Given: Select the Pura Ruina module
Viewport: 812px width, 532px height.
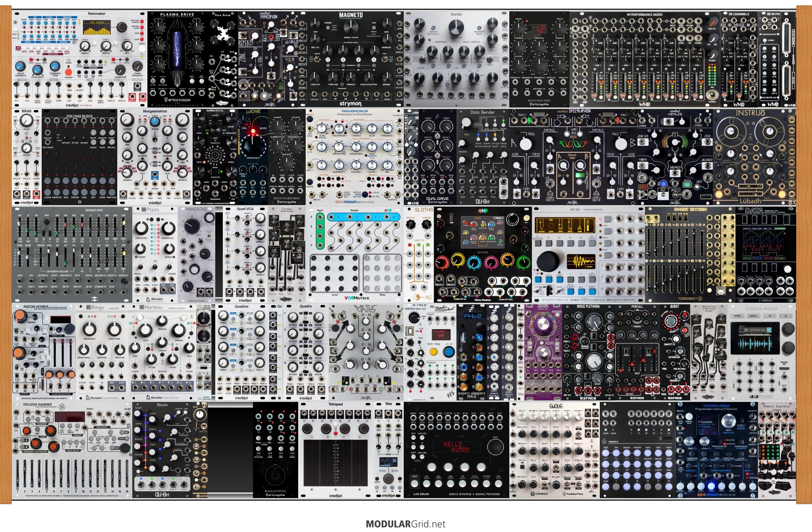Looking at the screenshot, I should (223, 59).
